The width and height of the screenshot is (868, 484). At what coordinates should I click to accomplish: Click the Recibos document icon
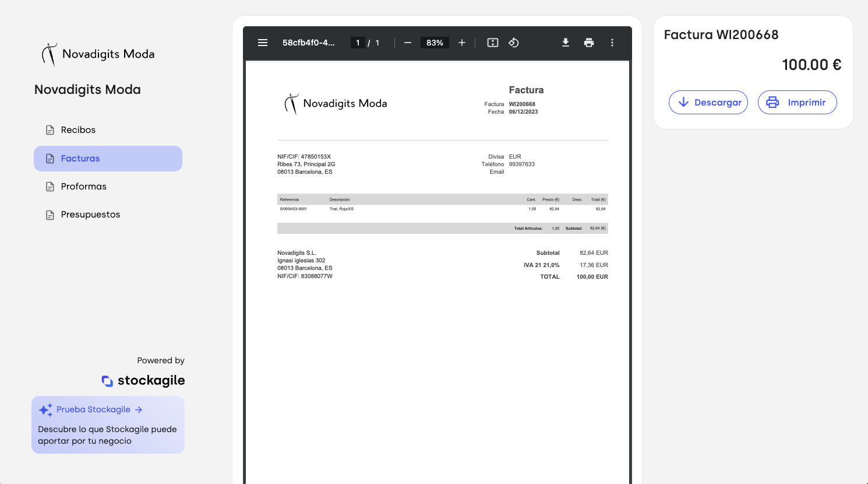[50, 130]
